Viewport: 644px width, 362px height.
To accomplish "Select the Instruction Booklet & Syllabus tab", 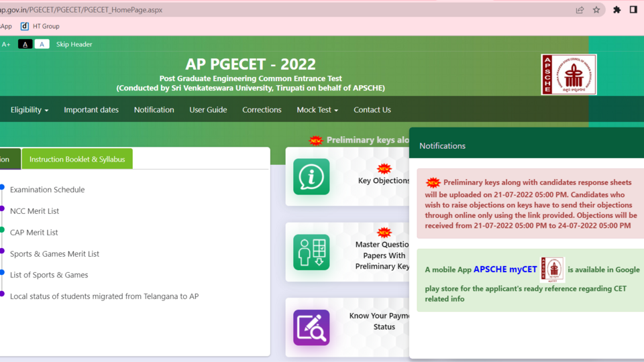I will click(x=77, y=159).
